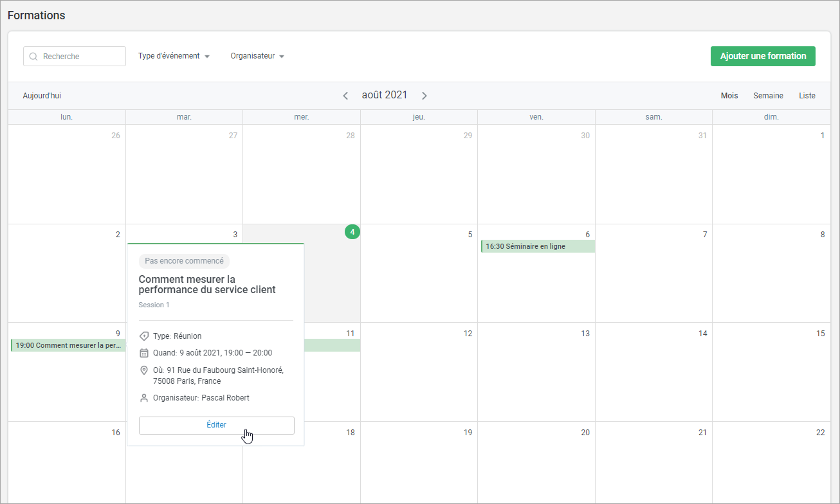Click the location pin icon
Image resolution: width=840 pixels, height=504 pixels.
point(144,370)
